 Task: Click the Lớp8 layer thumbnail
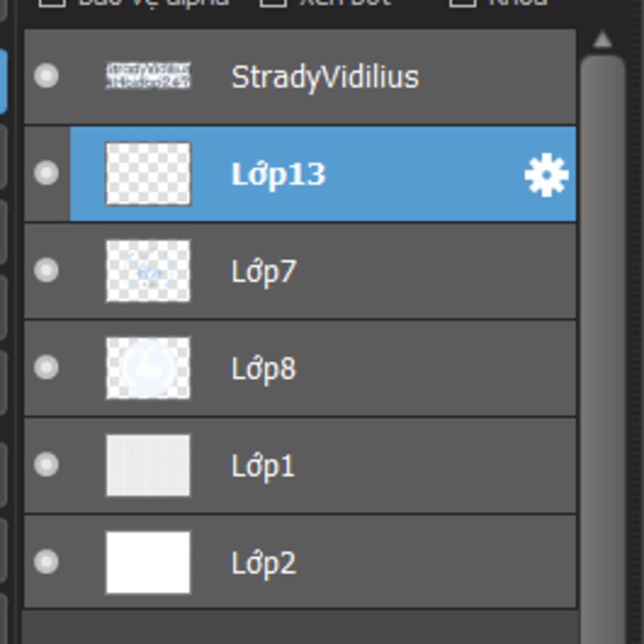coord(148,368)
